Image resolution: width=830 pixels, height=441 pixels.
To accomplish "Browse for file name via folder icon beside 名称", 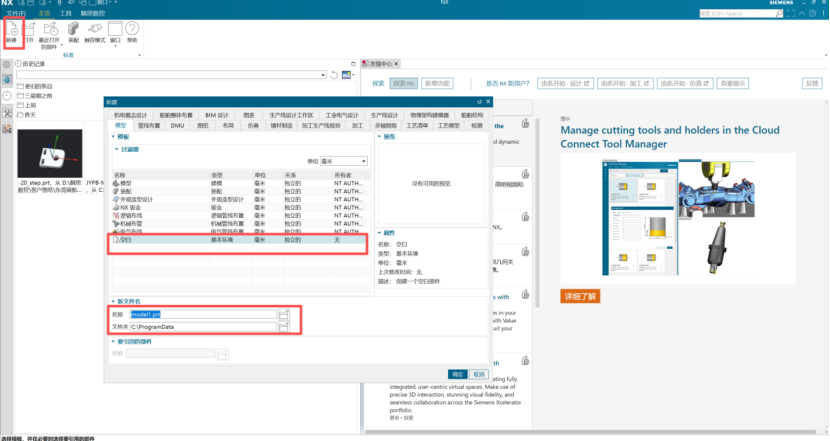I will point(283,314).
